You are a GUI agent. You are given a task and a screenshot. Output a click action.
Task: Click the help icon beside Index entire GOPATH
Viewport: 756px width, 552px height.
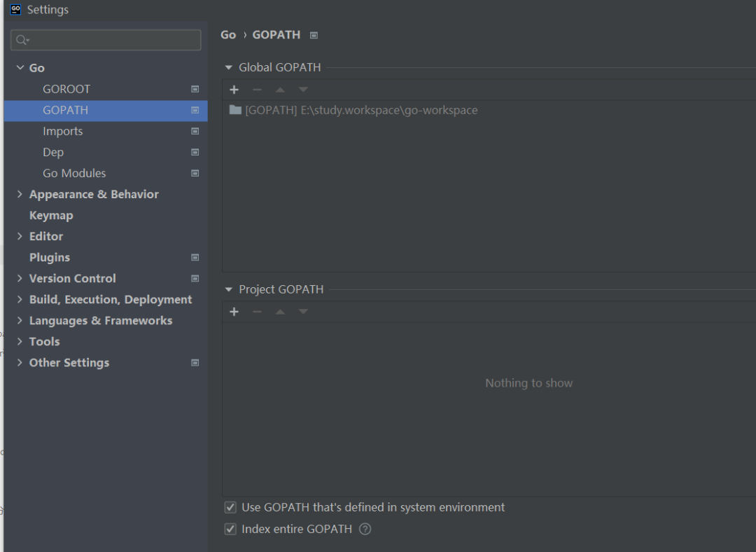(365, 530)
